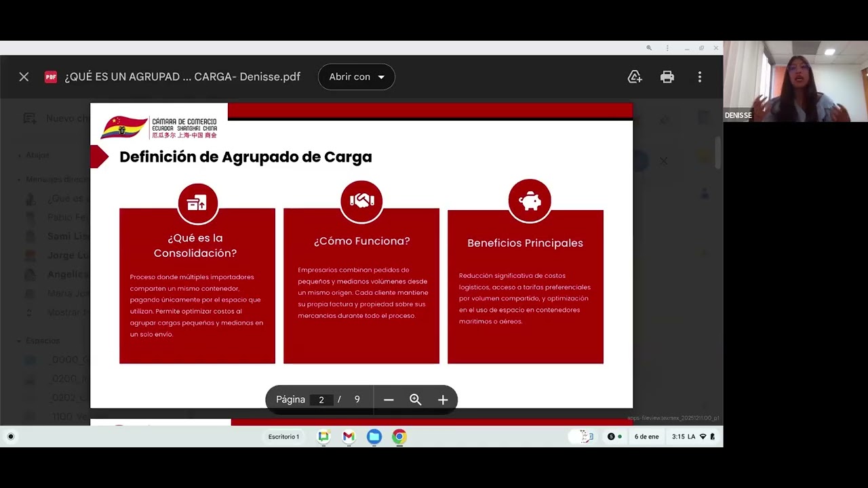Open Google Chrome from the shelf
868x488 pixels.
pos(399,436)
